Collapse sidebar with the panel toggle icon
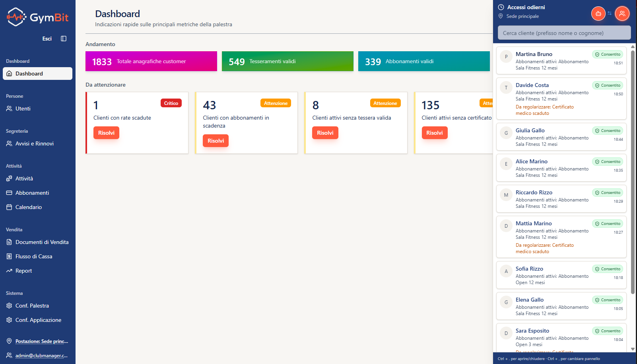This screenshot has height=364, width=637. click(x=64, y=39)
